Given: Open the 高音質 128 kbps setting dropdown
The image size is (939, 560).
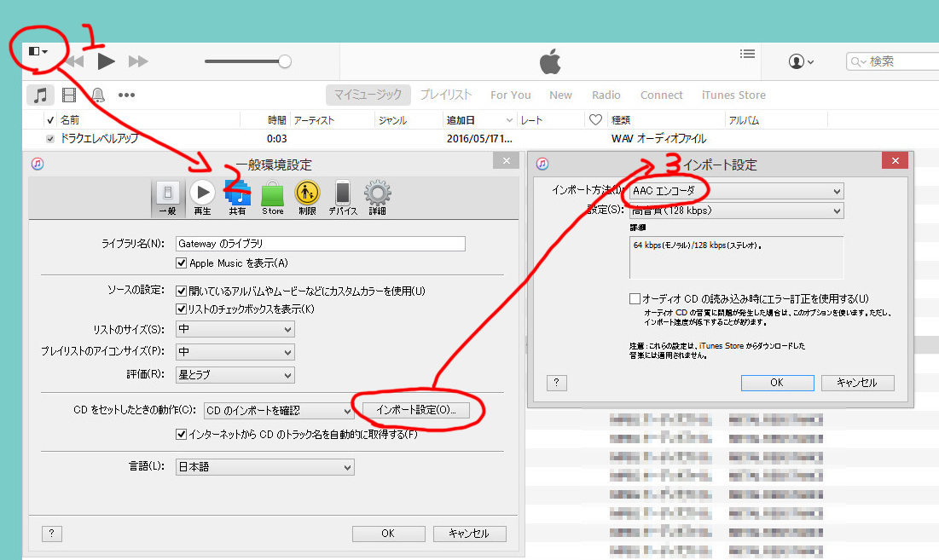Looking at the screenshot, I should pos(737,211).
